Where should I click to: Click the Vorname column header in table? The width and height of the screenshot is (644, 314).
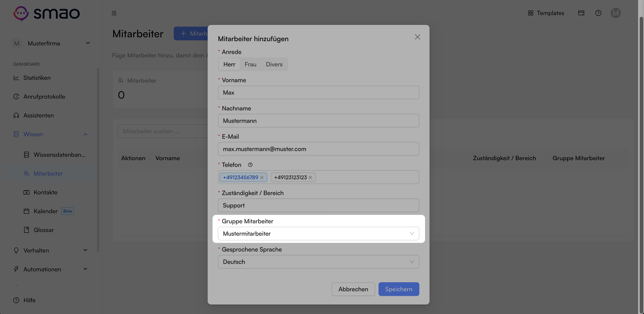[x=168, y=158]
